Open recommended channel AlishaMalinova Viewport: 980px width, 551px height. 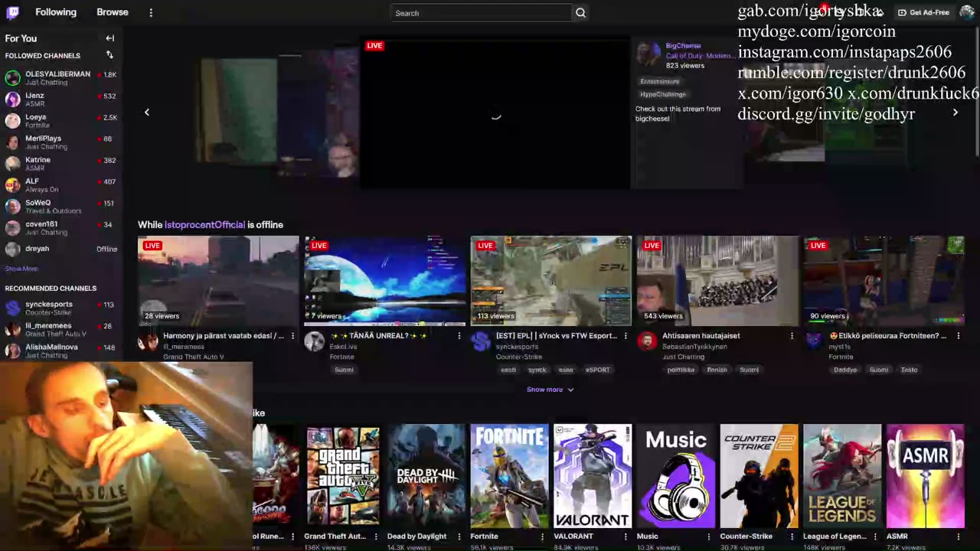[61, 350]
